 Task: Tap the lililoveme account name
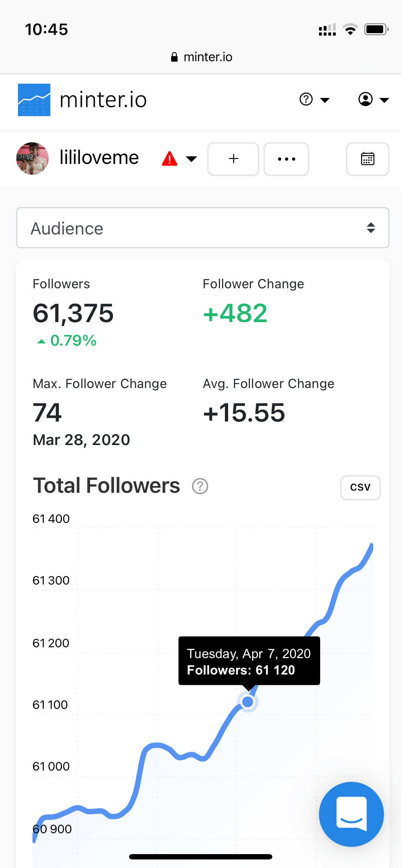(99, 157)
